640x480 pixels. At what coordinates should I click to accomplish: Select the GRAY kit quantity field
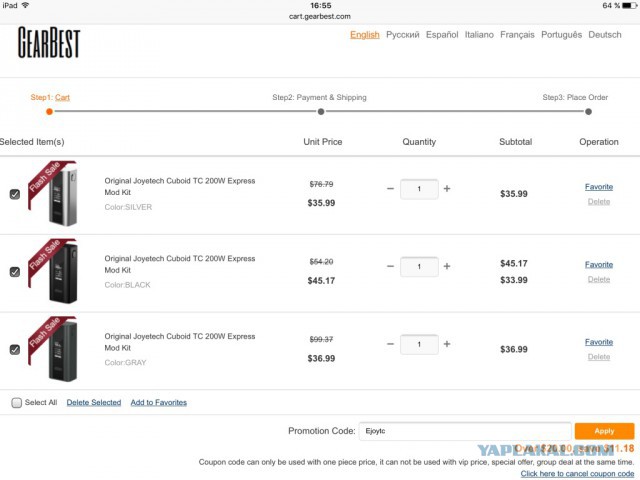tap(419, 344)
